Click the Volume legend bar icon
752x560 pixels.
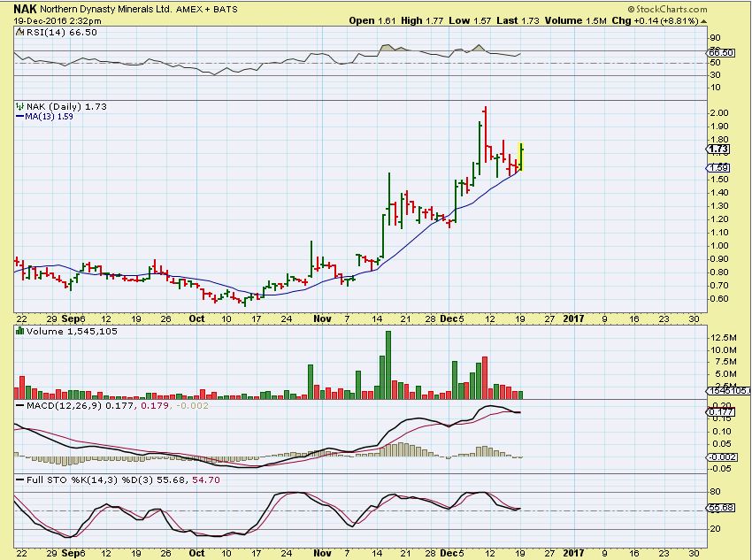click(19, 331)
